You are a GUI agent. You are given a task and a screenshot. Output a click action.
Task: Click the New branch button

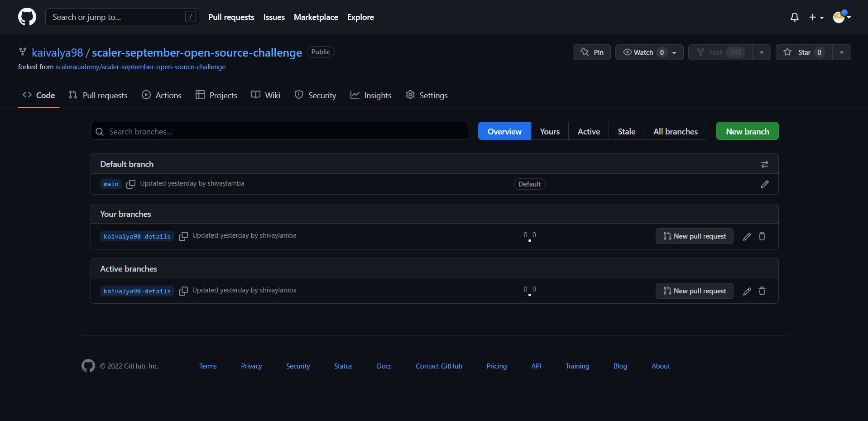pos(747,131)
